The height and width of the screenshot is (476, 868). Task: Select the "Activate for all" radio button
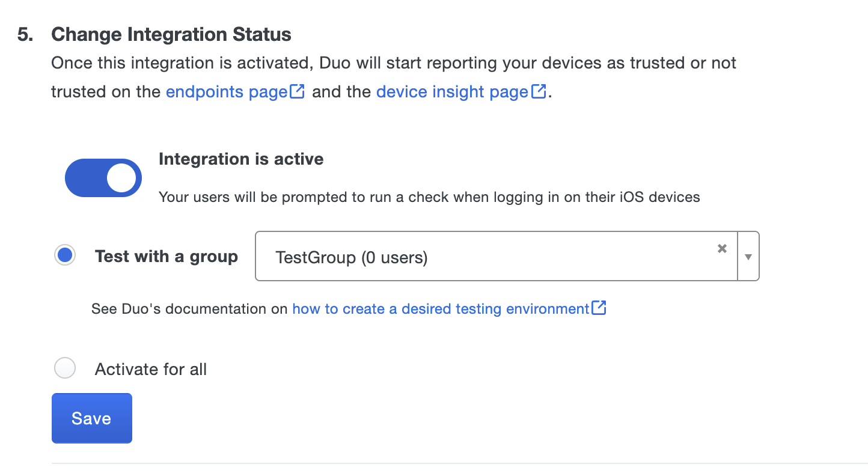pos(65,368)
